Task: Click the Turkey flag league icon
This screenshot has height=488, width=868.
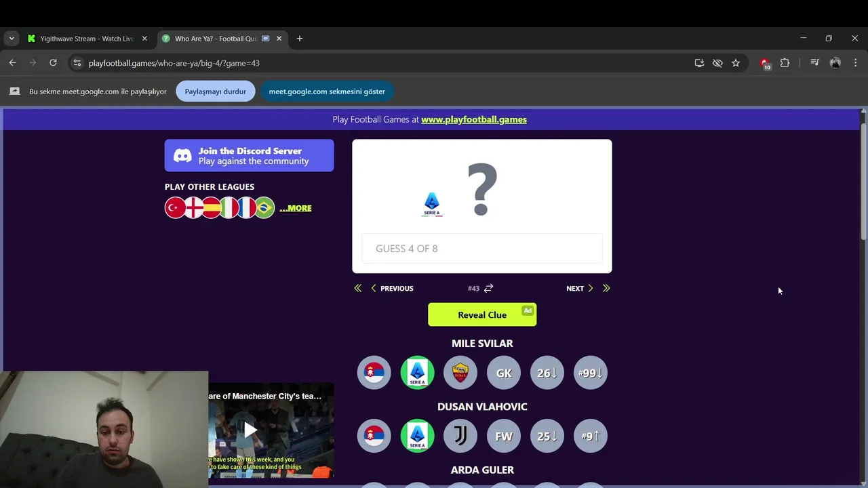Action: pyautogui.click(x=175, y=208)
